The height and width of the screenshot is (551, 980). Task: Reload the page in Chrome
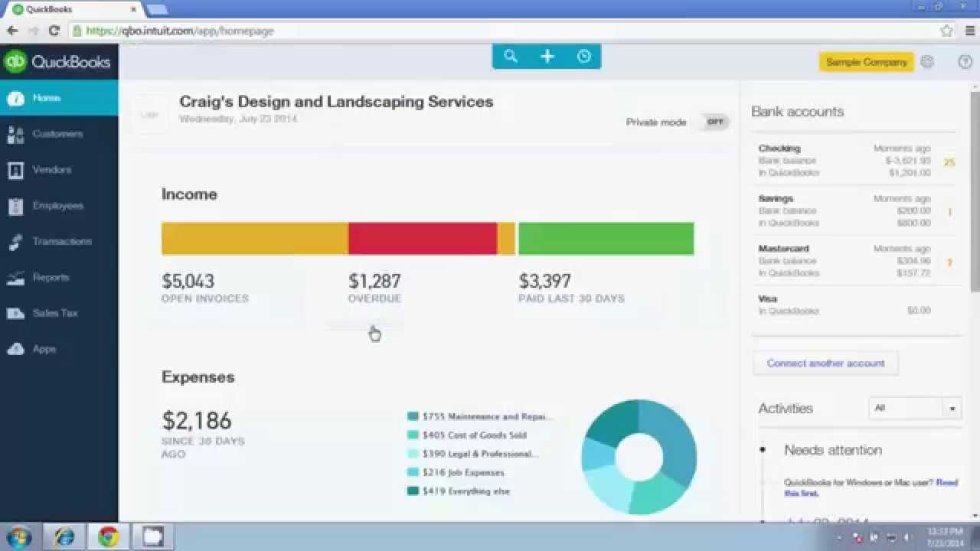(x=54, y=31)
